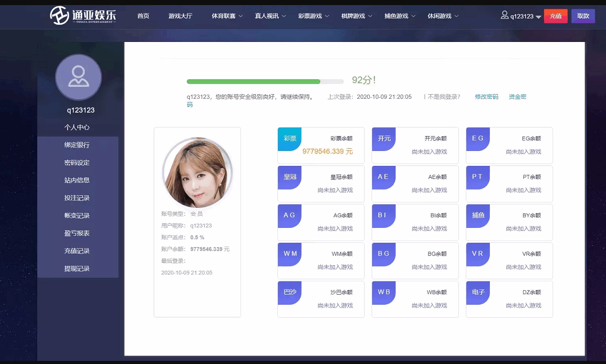
Task: Click the sidebar avatar placeholder icon
Action: point(78,77)
